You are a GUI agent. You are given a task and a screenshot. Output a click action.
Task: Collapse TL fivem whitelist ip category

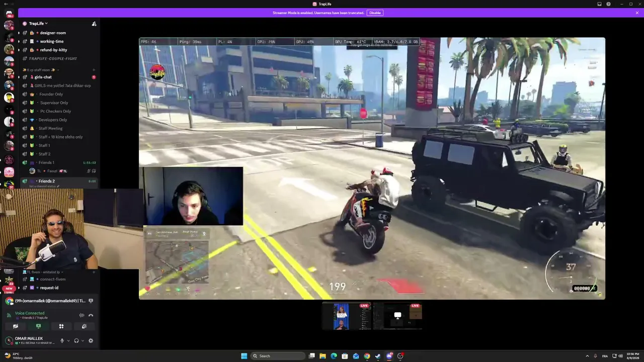41,272
